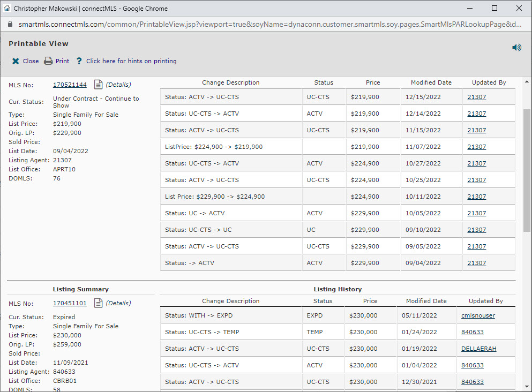The height and width of the screenshot is (392, 532).
Task: Select the URL in the Chrome address bar
Action: pyautogui.click(x=214, y=24)
